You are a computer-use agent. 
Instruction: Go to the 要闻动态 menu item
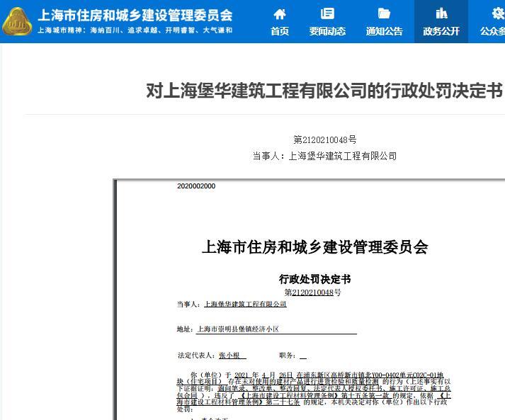click(327, 31)
